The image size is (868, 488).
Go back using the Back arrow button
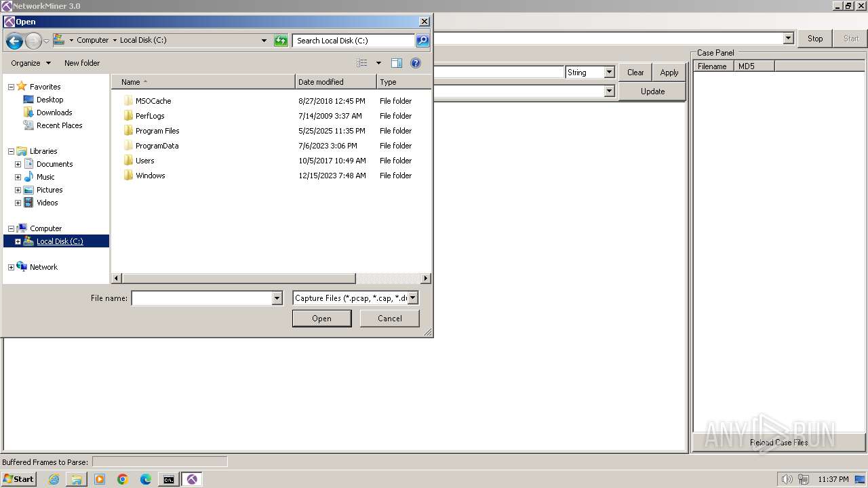click(14, 41)
